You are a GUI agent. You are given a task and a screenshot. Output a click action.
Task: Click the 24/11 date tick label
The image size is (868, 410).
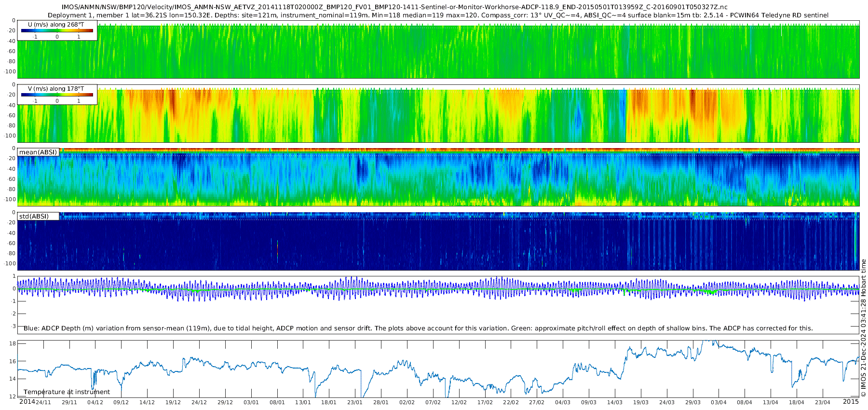pos(43,403)
